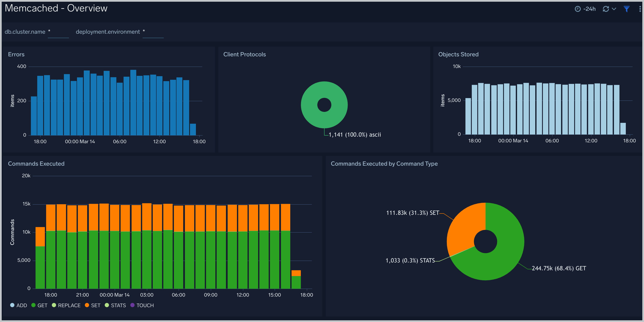The height and width of the screenshot is (322, 644).
Task: Click the '111.83k (31.3%) SET' label
Action: 413,213
